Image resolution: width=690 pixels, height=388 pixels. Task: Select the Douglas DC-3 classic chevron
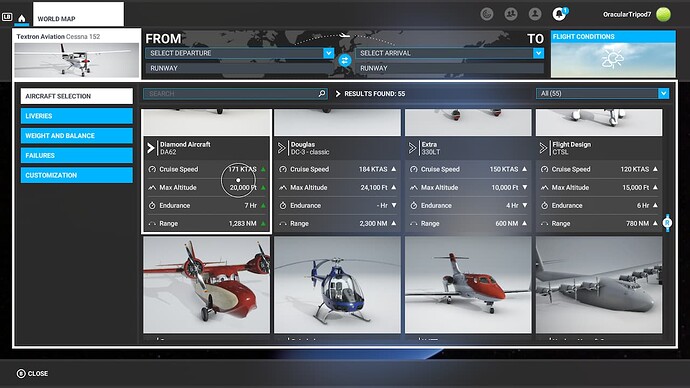[282, 148]
